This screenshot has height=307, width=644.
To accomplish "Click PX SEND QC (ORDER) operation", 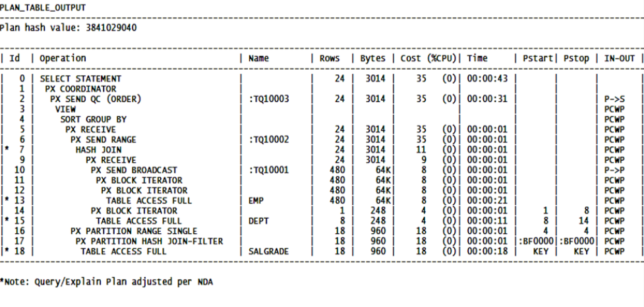I will pos(96,99).
